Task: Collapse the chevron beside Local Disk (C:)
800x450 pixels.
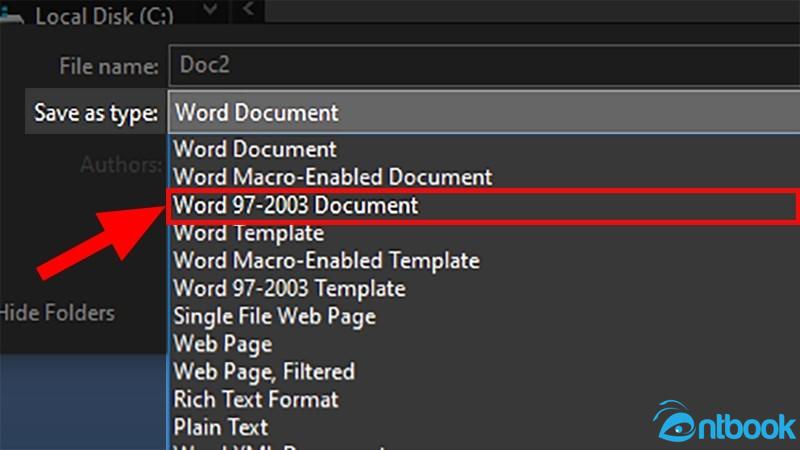Action: pyautogui.click(x=210, y=9)
